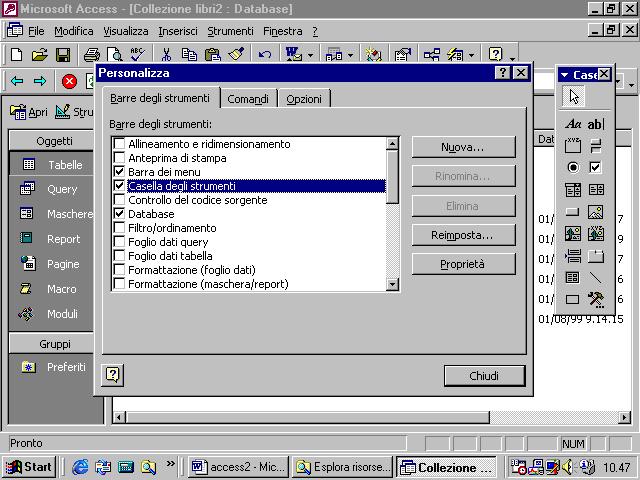Screen dimensions: 640x480
Task: Click the Print toolbar icon
Action: tap(92, 55)
